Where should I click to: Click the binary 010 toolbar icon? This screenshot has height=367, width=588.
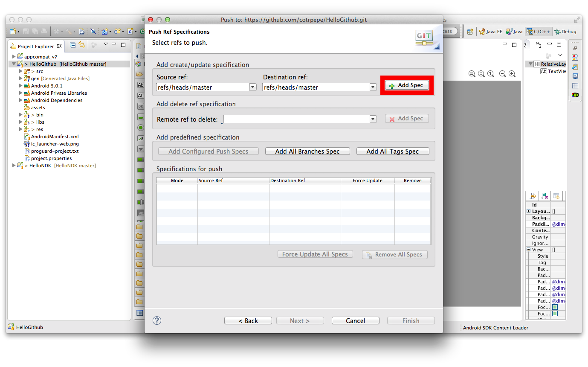tap(82, 31)
